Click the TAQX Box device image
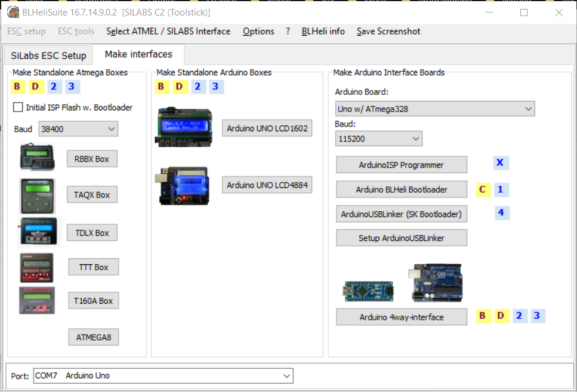Viewport: 577px width, 392px height. [37, 196]
